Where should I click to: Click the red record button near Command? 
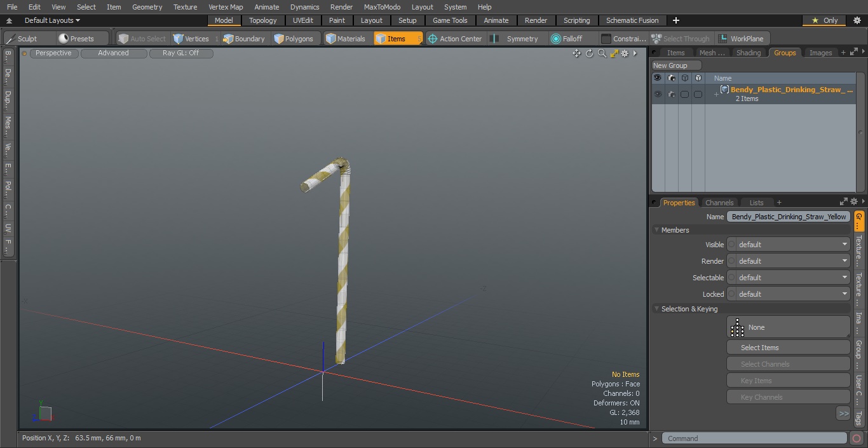tap(857, 438)
